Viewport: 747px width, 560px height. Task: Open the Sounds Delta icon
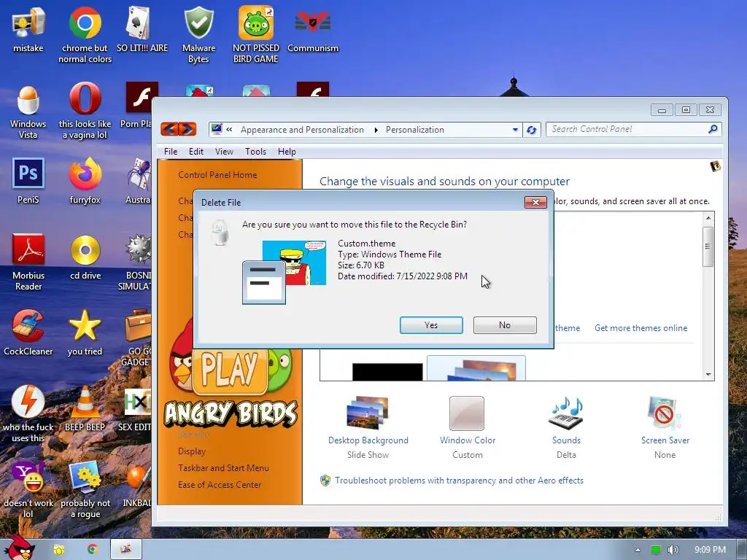pos(566,413)
